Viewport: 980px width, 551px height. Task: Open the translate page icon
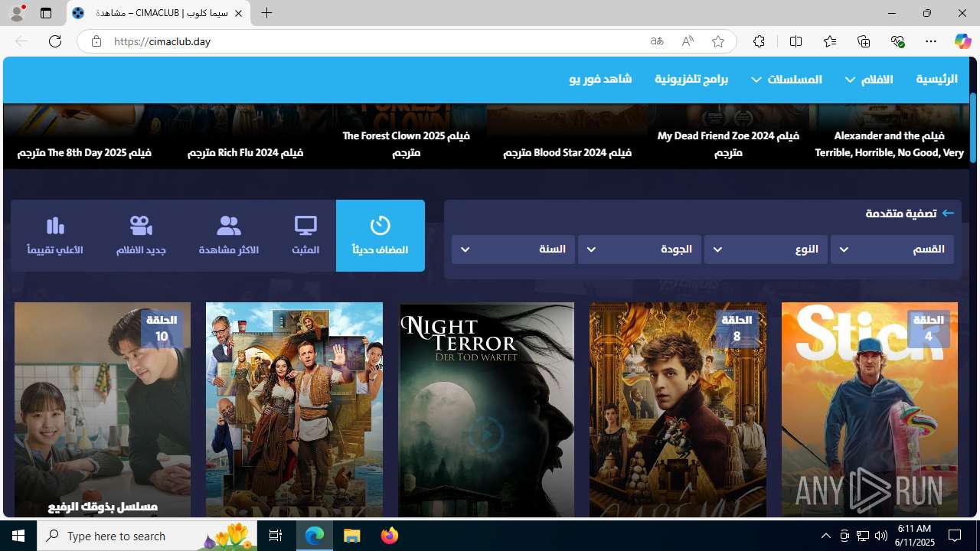coord(657,41)
